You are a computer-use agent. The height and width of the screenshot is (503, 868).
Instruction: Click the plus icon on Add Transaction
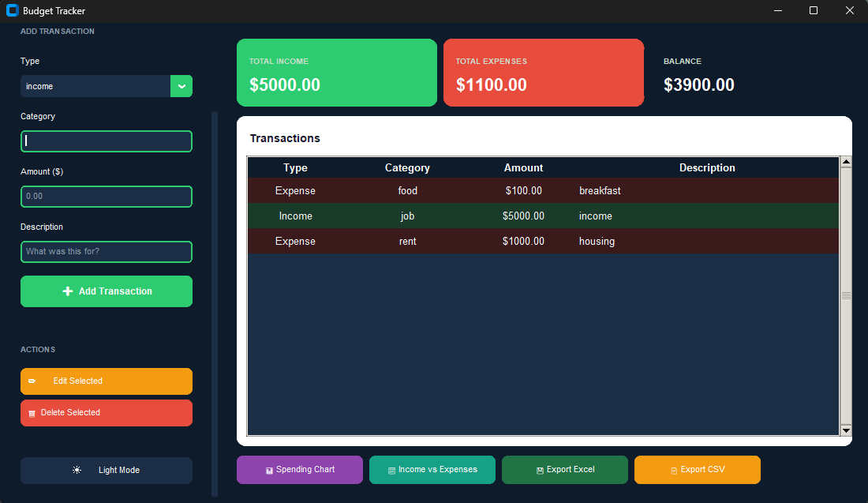[68, 291]
